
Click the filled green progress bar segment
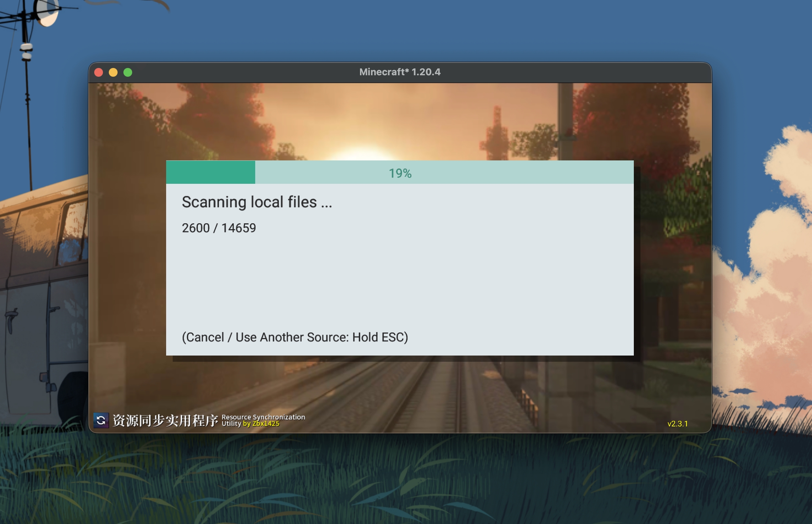tap(210, 172)
